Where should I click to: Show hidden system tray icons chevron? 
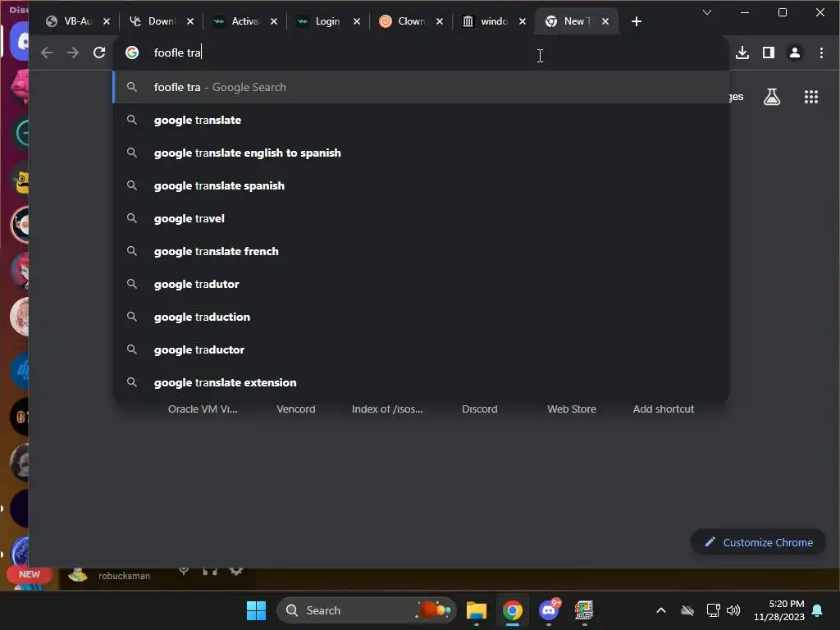[x=661, y=610]
